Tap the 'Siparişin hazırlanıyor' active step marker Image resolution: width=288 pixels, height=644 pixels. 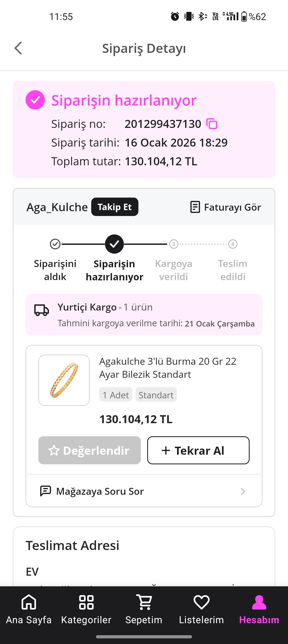pos(114,244)
